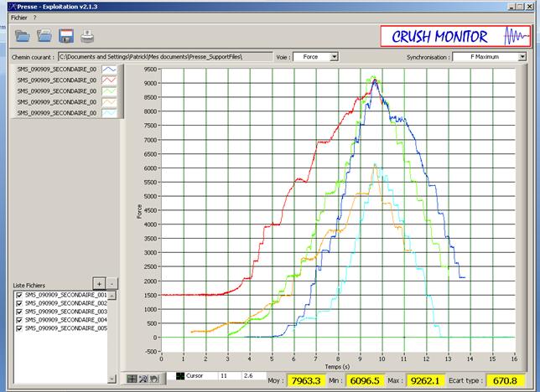Click the second folder icon in toolbar
Screen dimensions: 540x392
(x=44, y=36)
